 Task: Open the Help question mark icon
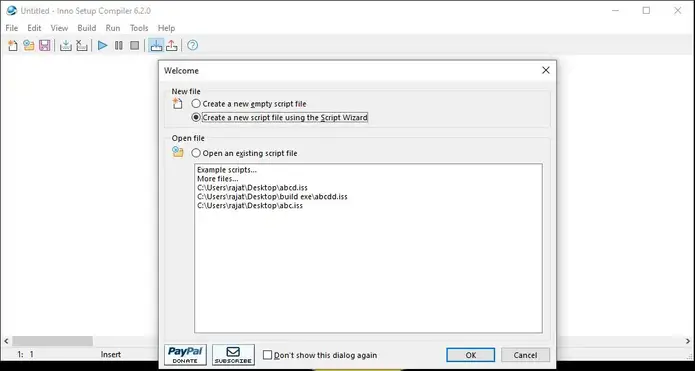point(192,45)
